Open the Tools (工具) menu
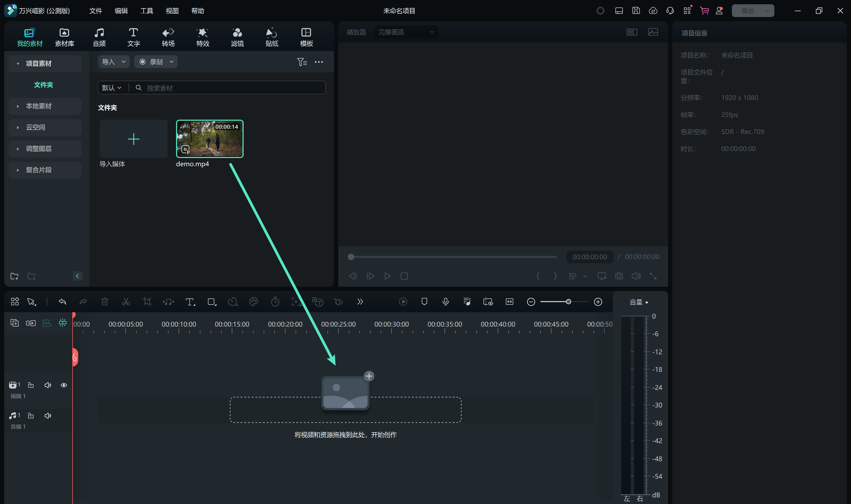Image resolution: width=851 pixels, height=504 pixels. pos(146,11)
